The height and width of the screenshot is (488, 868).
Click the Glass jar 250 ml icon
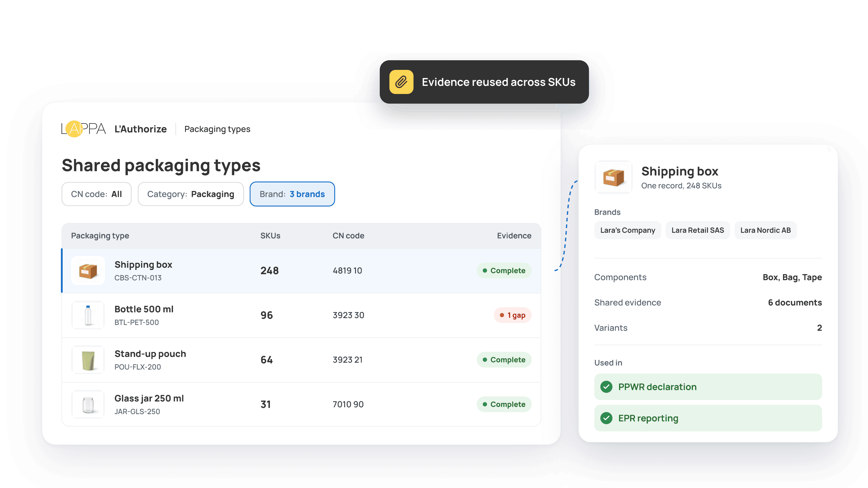pos(88,404)
